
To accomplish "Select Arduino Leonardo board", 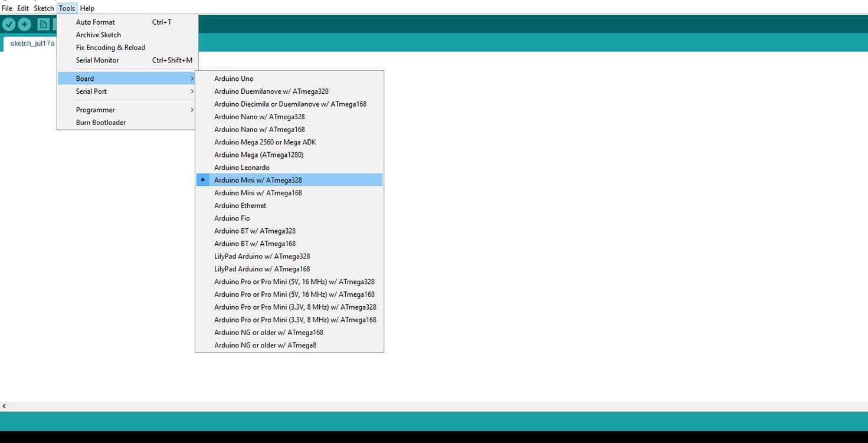I will (x=289, y=168).
